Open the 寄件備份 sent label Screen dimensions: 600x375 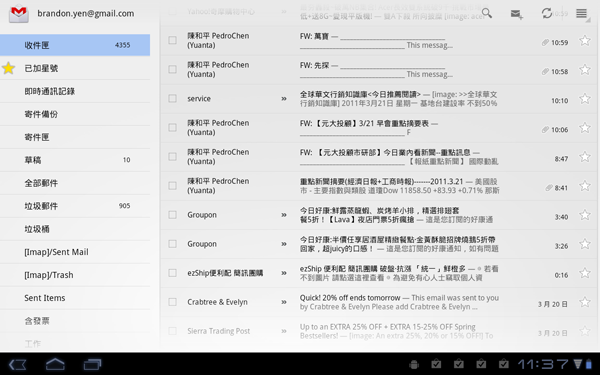point(75,114)
